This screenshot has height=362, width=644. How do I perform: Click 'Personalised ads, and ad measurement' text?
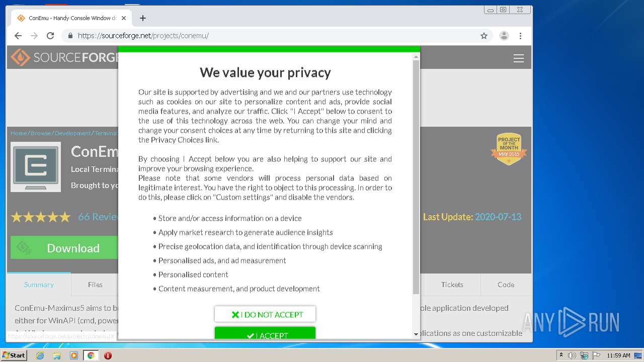tap(222, 260)
